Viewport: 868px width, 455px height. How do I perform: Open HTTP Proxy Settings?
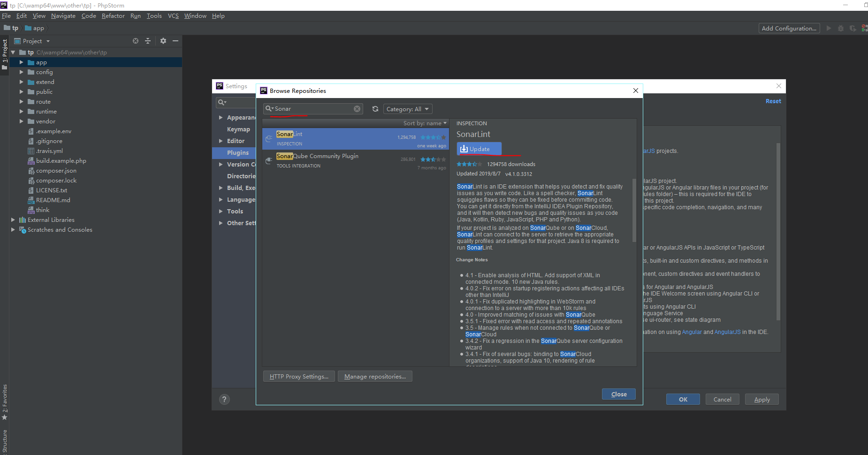pyautogui.click(x=299, y=376)
